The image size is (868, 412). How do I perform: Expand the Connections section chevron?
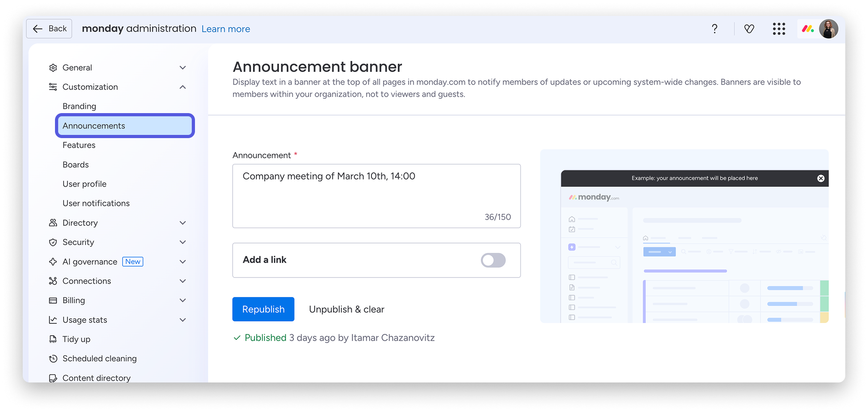point(183,281)
